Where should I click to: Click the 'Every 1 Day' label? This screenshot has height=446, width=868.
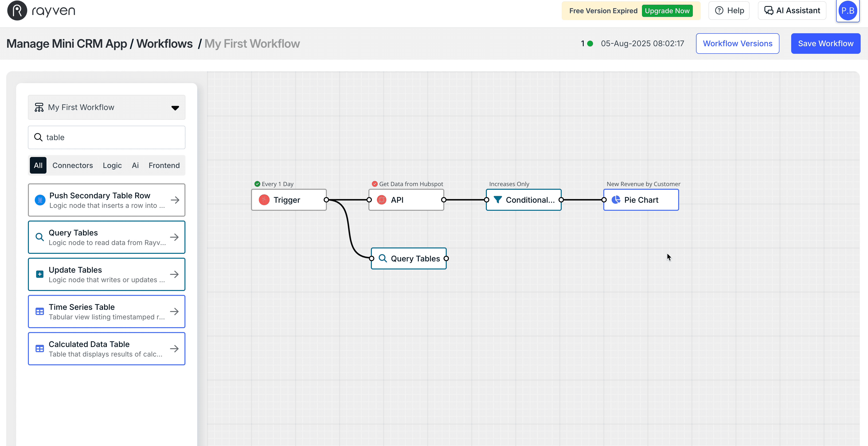point(278,184)
